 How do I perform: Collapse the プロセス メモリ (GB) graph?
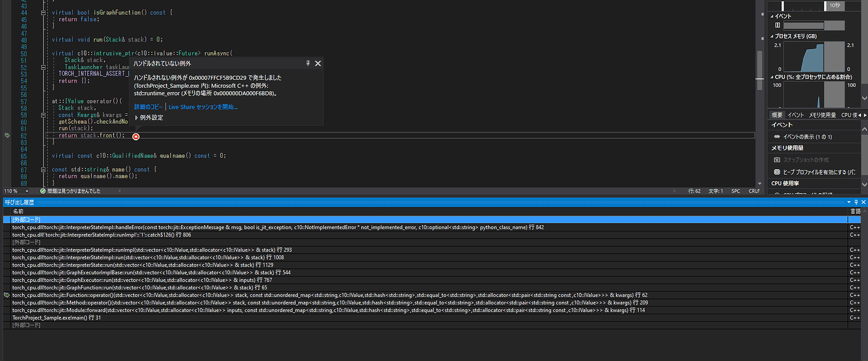click(772, 36)
